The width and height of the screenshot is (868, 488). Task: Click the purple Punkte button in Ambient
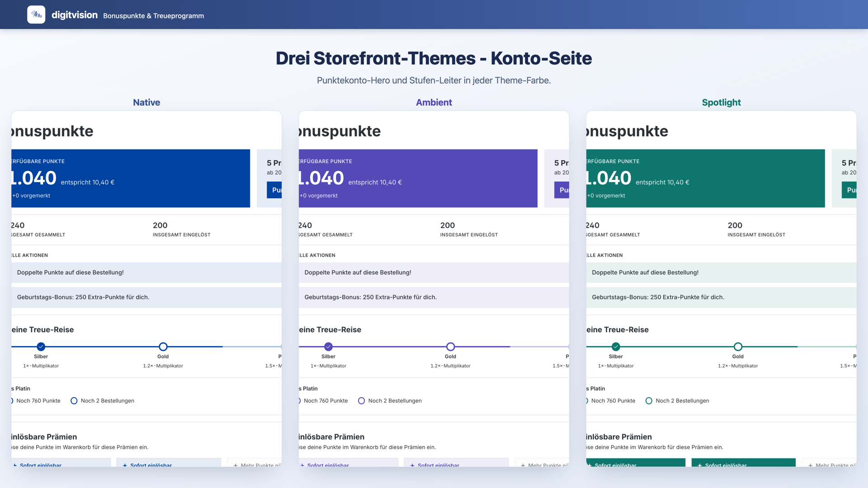[x=562, y=190]
